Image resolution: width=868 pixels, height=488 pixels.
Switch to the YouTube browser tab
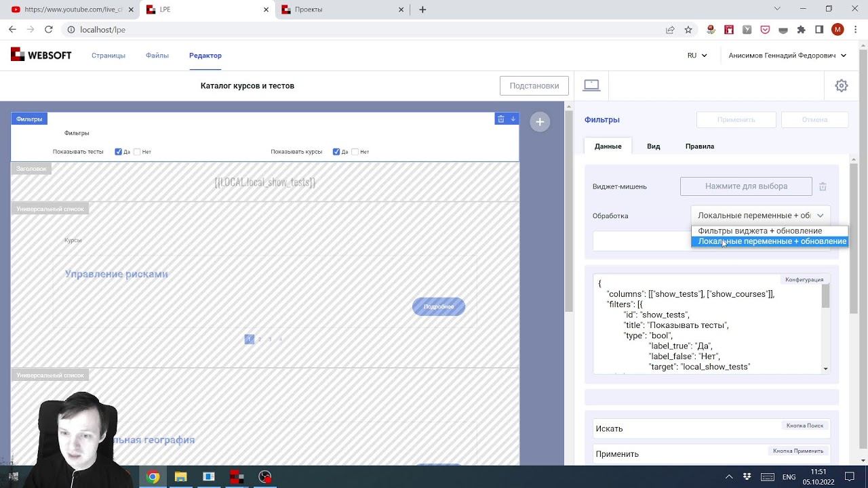(x=71, y=9)
